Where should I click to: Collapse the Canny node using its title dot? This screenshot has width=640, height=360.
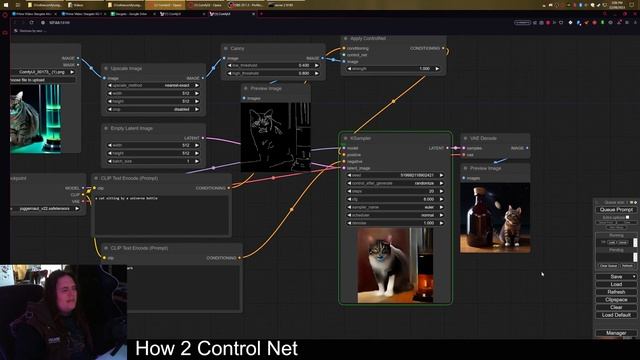(x=226, y=49)
